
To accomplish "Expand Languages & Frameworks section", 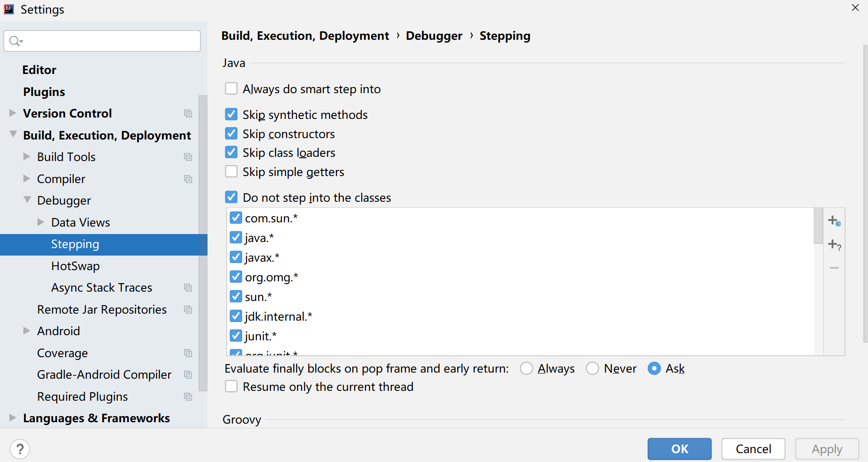I will pyautogui.click(x=13, y=418).
